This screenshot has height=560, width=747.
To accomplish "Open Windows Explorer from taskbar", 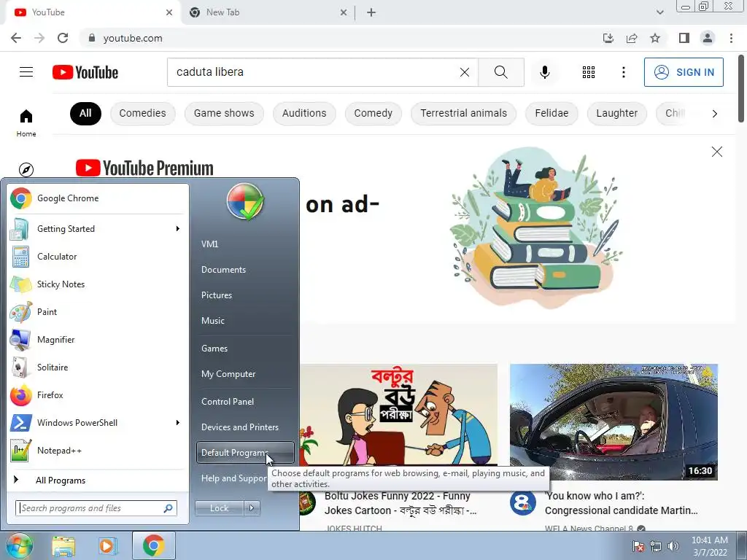I will [63, 545].
